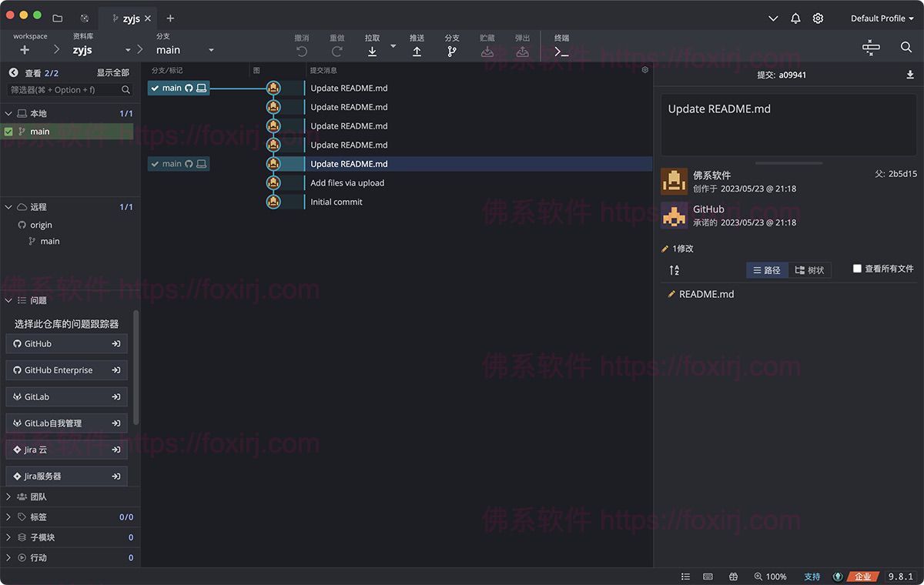Collapse the 远程 (Remote) section
The width and height of the screenshot is (924, 585).
pos(8,207)
